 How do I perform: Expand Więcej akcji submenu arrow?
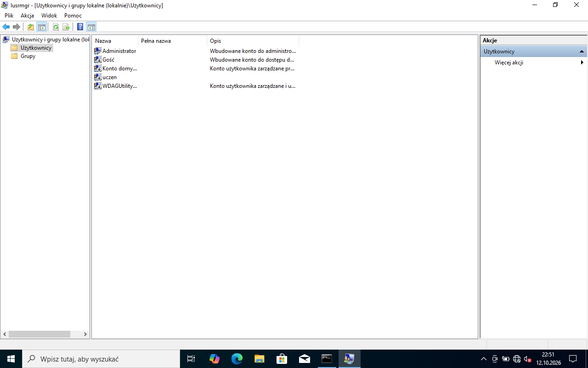pyautogui.click(x=582, y=63)
